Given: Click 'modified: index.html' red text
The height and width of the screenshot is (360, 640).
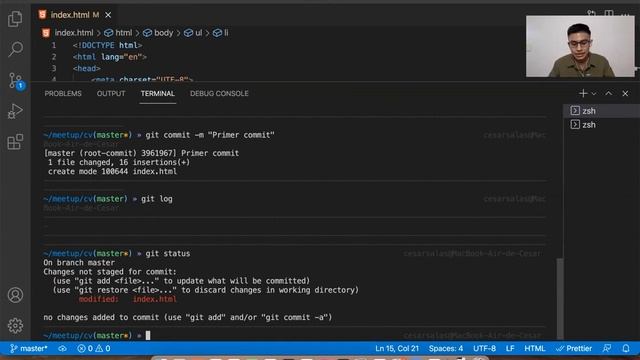Looking at the screenshot, I should [128, 299].
